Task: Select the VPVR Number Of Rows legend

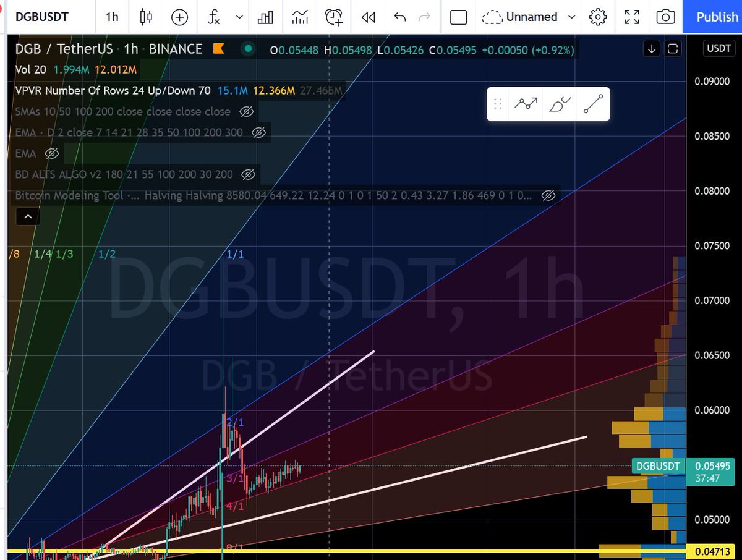Action: coord(113,91)
